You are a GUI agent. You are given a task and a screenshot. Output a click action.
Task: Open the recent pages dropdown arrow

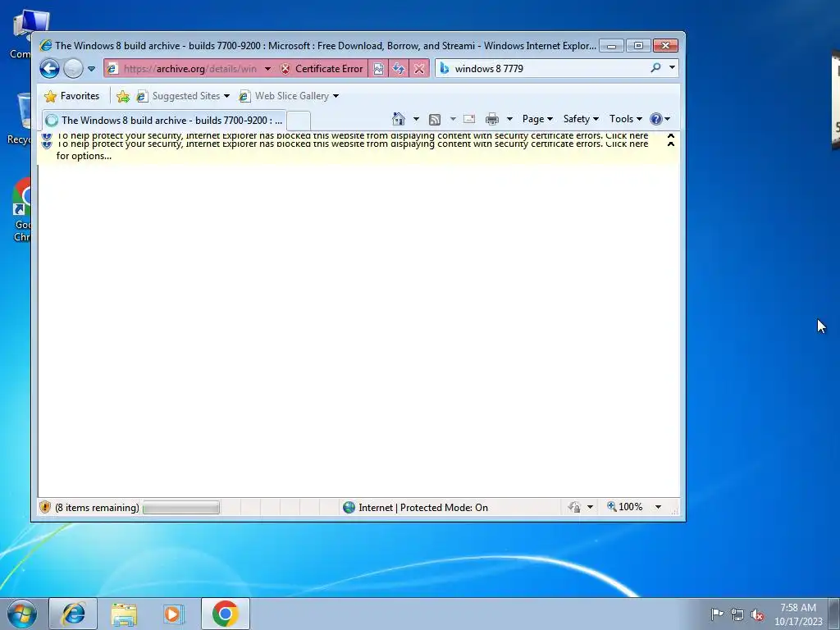click(91, 69)
